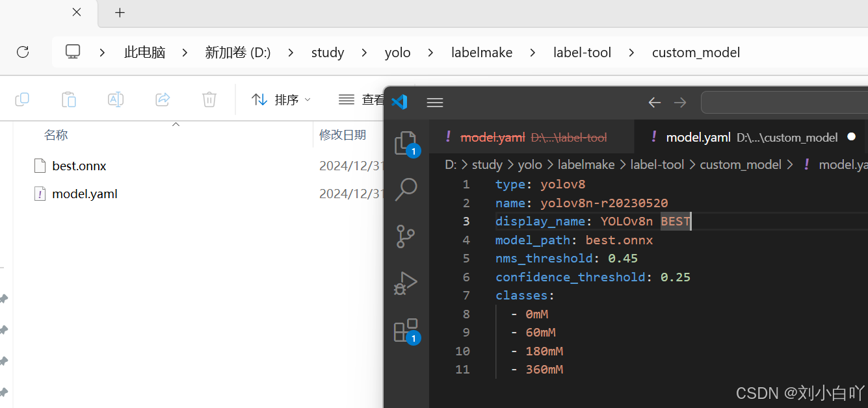This screenshot has width=868, height=408.
Task: Click the rename icon in Explorer toolbar
Action: (x=116, y=99)
